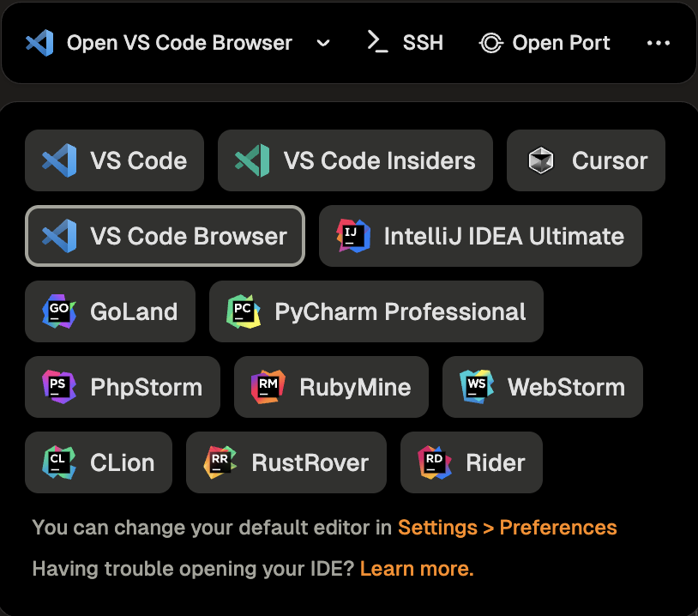Select the highlighted VS Code Browser option
Viewport: 698px width, 616px height.
click(165, 236)
